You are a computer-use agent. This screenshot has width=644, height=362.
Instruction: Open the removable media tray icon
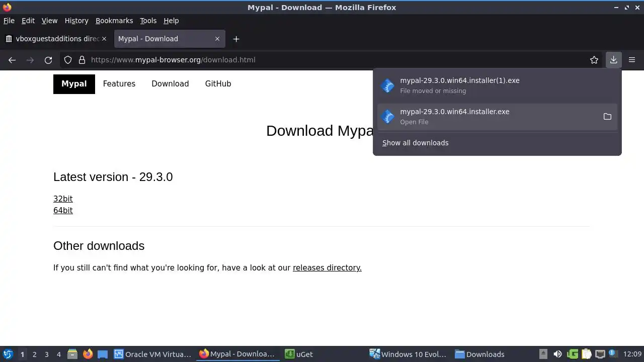[x=543, y=354]
